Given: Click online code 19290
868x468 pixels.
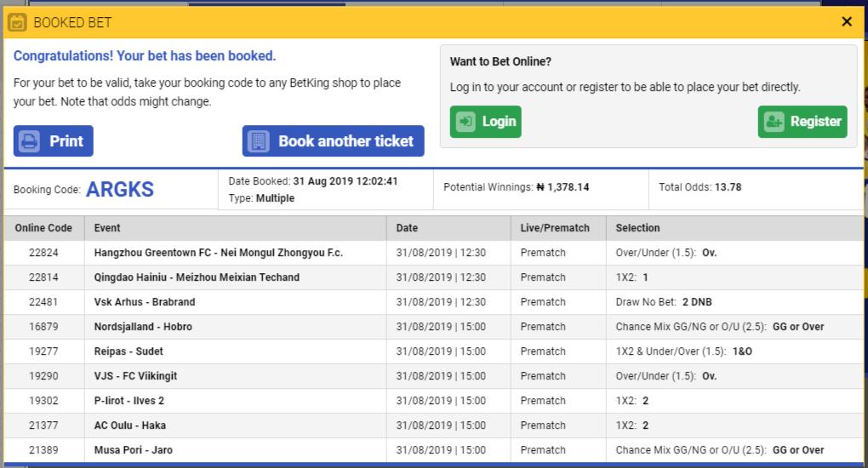Looking at the screenshot, I should click(43, 376).
